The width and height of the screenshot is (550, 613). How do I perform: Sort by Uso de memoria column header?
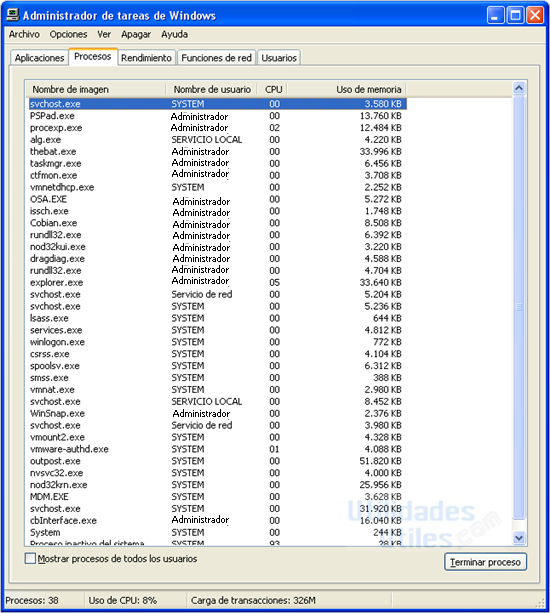[x=347, y=90]
